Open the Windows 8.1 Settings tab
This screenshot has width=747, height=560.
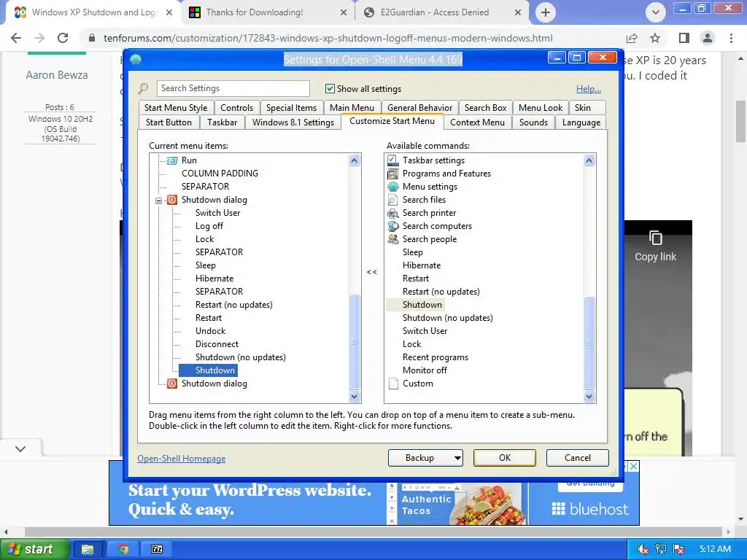point(293,122)
